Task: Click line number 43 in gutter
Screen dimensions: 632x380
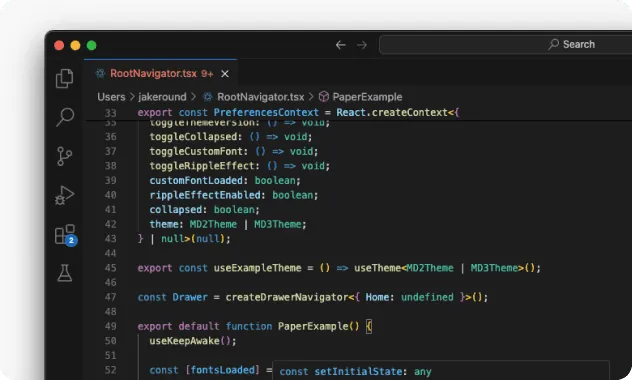Action: point(110,239)
